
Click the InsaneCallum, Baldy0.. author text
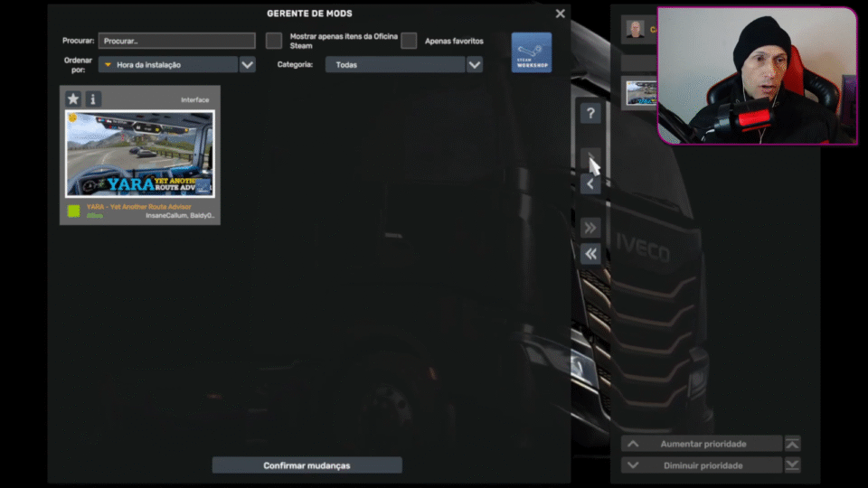point(180,216)
